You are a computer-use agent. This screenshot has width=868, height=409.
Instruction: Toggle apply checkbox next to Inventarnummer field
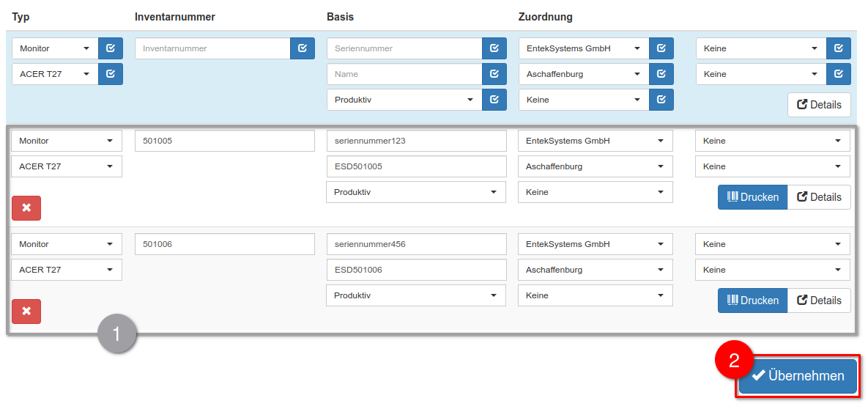(x=303, y=48)
